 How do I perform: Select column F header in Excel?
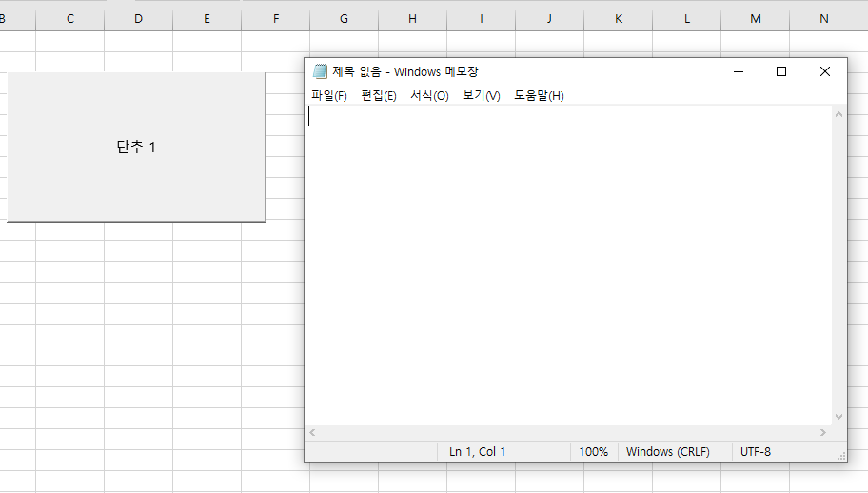tap(276, 19)
